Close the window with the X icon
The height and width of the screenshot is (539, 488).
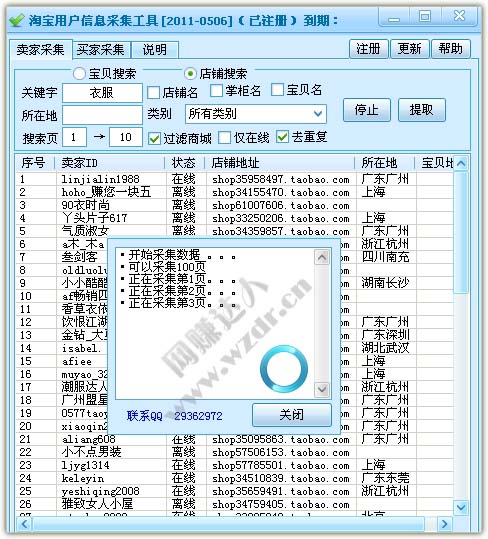tap(459, 16)
